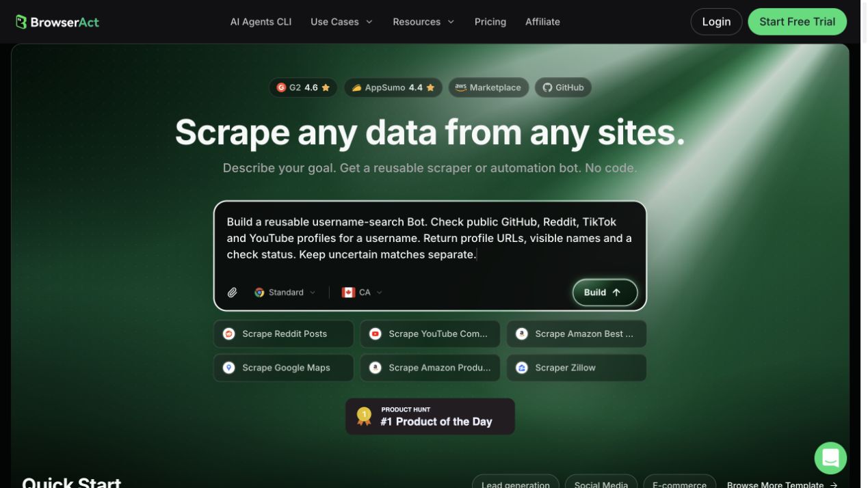
Task: Expand the Resources menu
Action: (x=423, y=22)
